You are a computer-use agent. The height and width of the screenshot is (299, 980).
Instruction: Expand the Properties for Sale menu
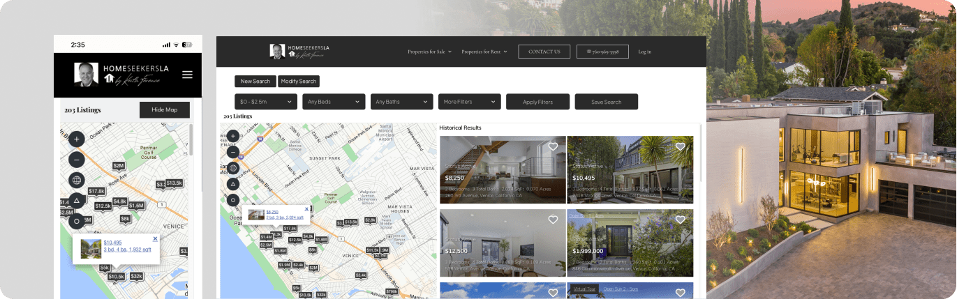point(430,52)
